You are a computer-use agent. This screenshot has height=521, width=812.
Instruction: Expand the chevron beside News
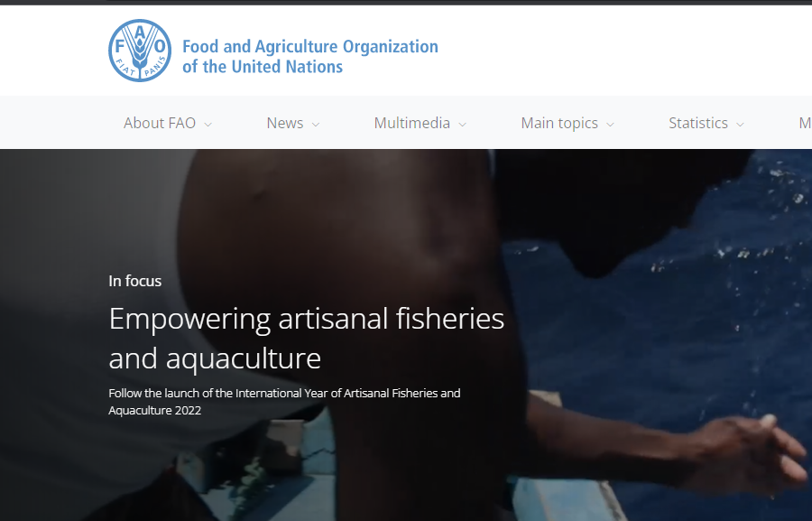pyautogui.click(x=316, y=125)
